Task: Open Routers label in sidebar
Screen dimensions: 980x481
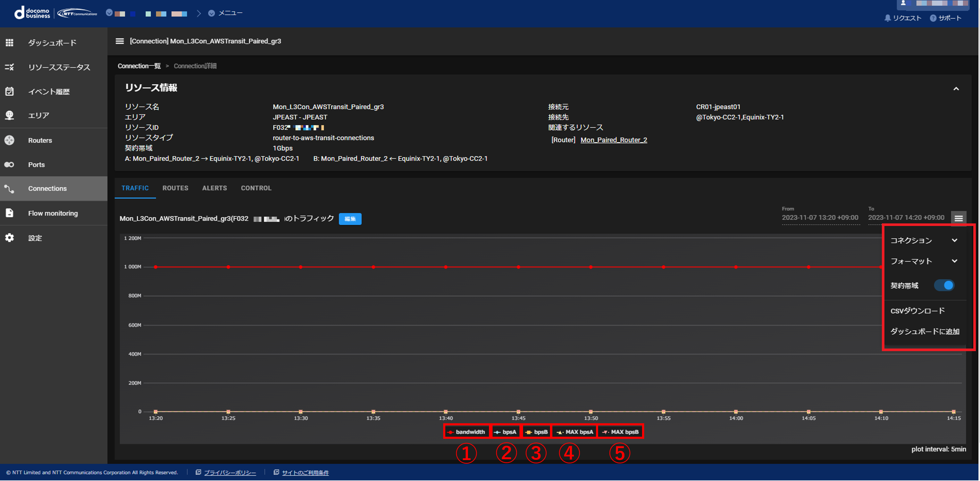Action: coord(40,140)
